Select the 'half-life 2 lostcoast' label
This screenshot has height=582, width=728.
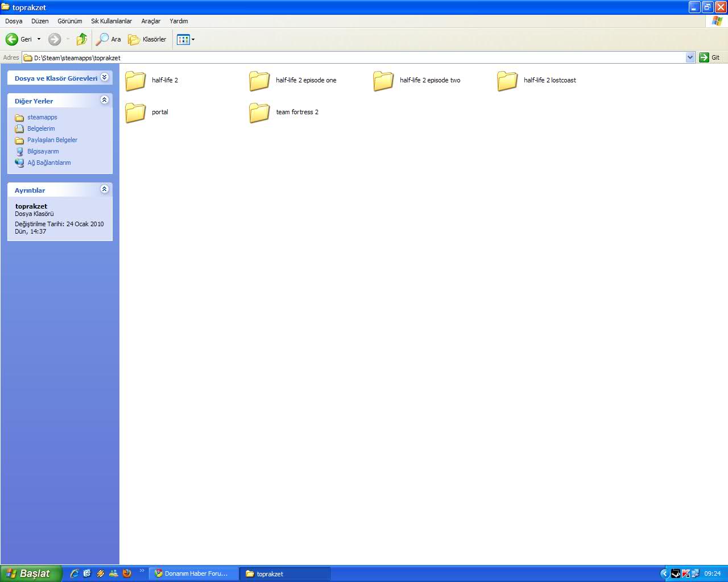click(x=550, y=81)
